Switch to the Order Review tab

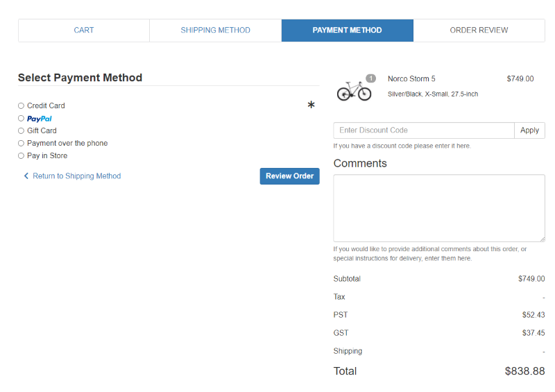pos(479,31)
